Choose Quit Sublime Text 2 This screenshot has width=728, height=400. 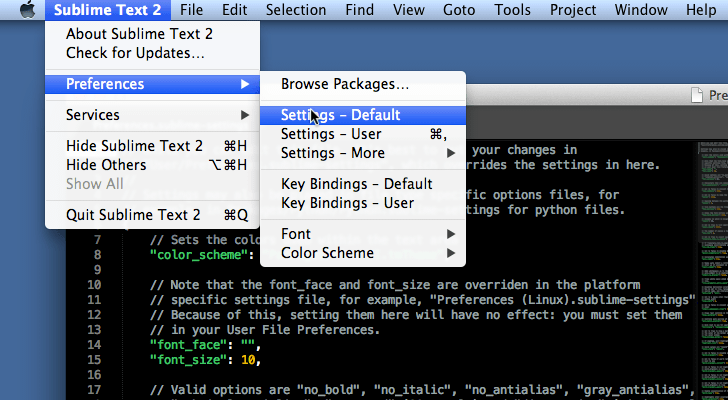(152, 215)
